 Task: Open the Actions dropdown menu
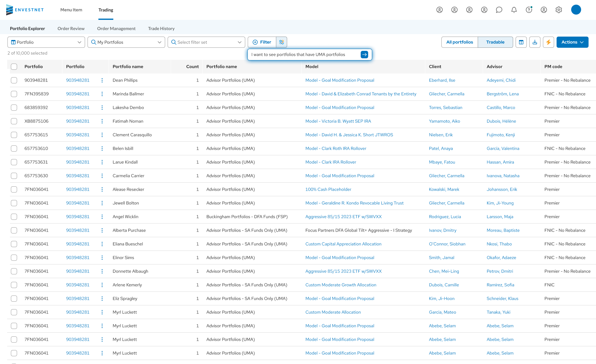pos(572,42)
